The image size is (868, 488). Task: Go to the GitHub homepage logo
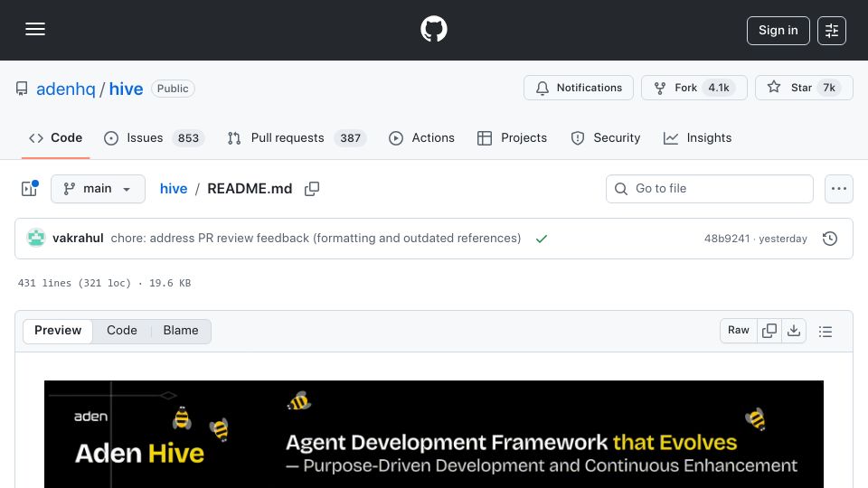pyautogui.click(x=433, y=29)
